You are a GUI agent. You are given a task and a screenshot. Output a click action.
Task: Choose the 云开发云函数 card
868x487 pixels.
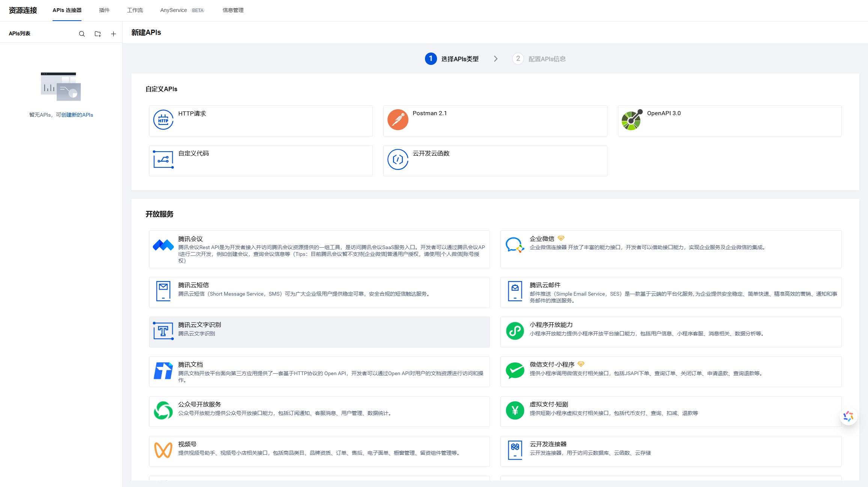point(495,161)
